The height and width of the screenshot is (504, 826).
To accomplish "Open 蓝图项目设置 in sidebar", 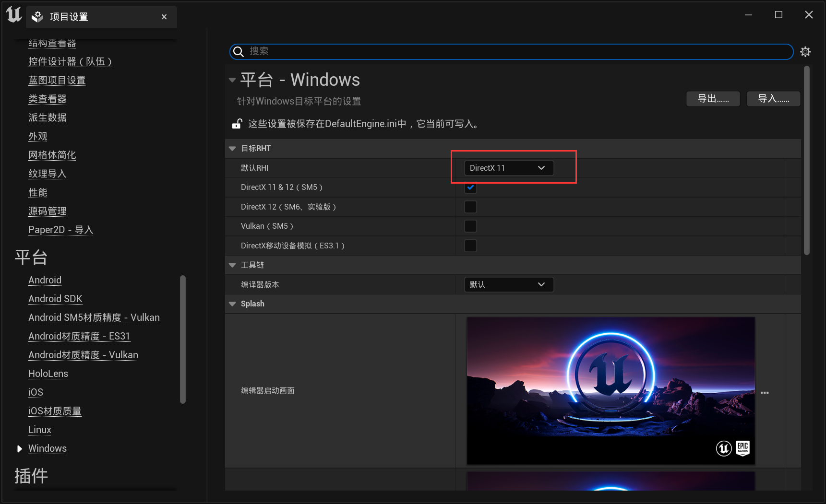I will (x=57, y=80).
